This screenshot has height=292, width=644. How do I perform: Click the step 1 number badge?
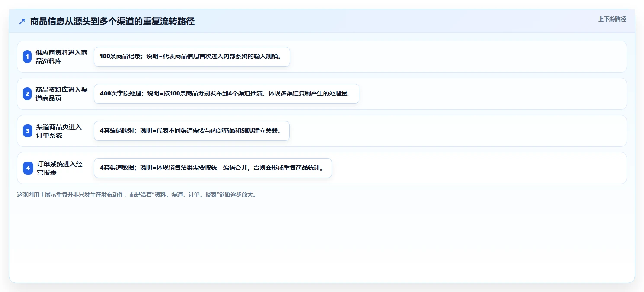[x=28, y=57]
